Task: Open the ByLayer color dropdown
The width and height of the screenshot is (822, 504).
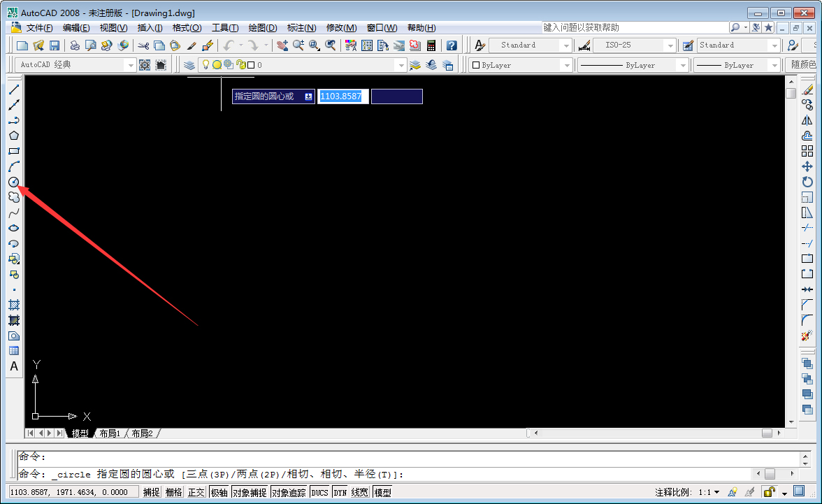Action: pyautogui.click(x=566, y=65)
